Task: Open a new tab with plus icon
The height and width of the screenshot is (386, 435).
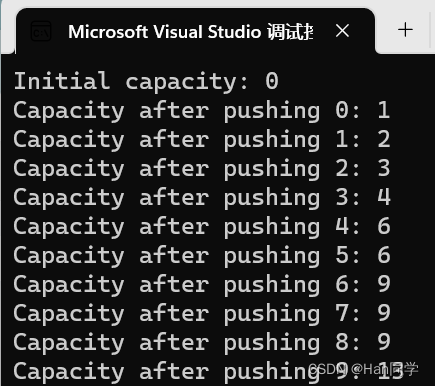Action: pyautogui.click(x=405, y=30)
